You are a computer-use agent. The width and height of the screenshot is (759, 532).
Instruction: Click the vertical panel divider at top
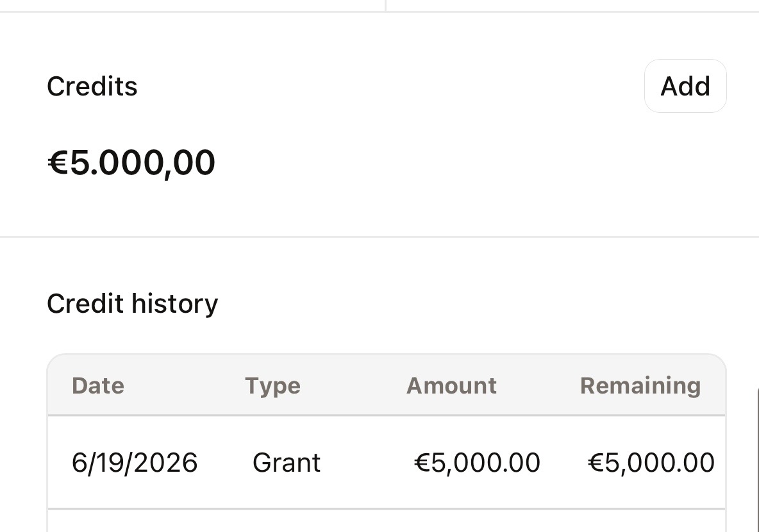(x=386, y=5)
